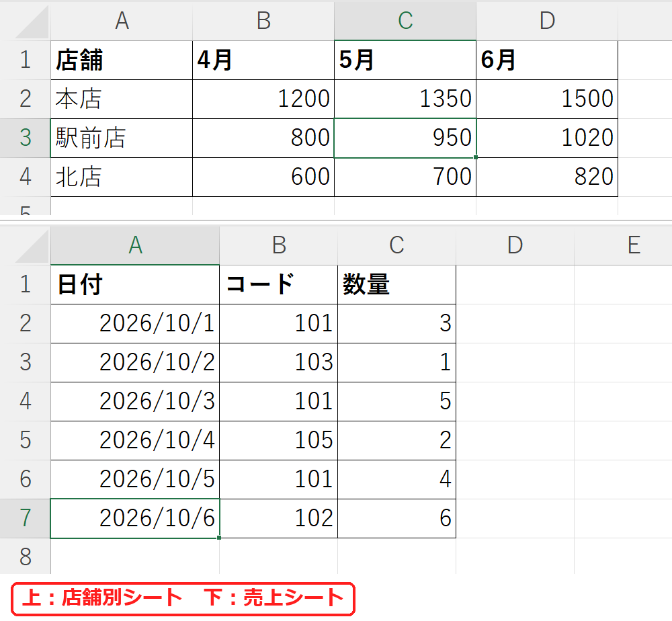672x621 pixels.
Task: Select column A header in sales sheet
Action: click(x=135, y=245)
